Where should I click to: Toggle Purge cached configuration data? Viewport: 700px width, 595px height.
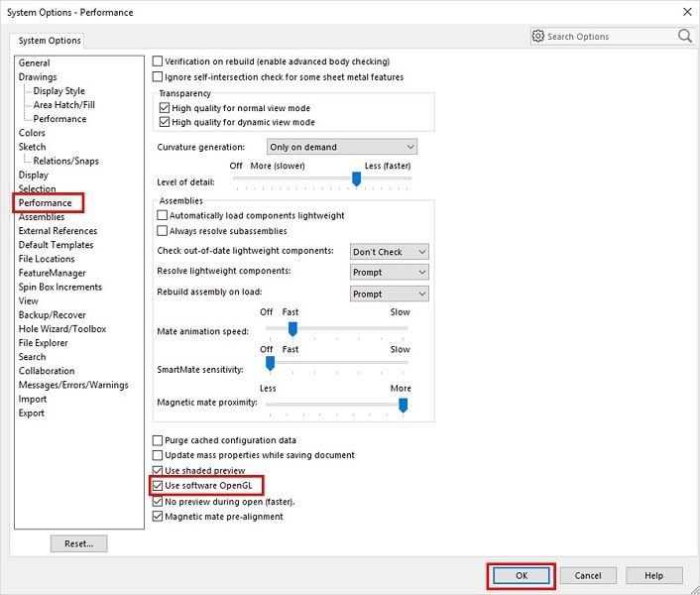(158, 440)
